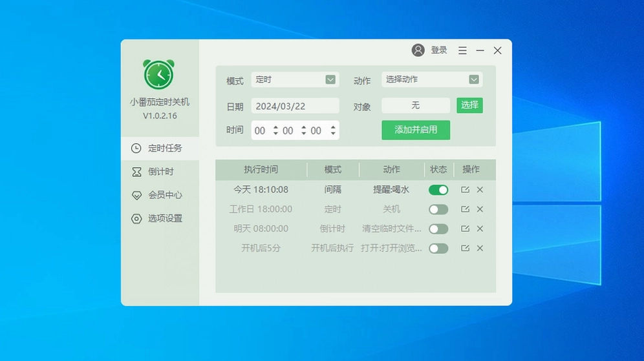644x361 pixels.
Task: Edit the 开机后5分 task
Action: (465, 248)
